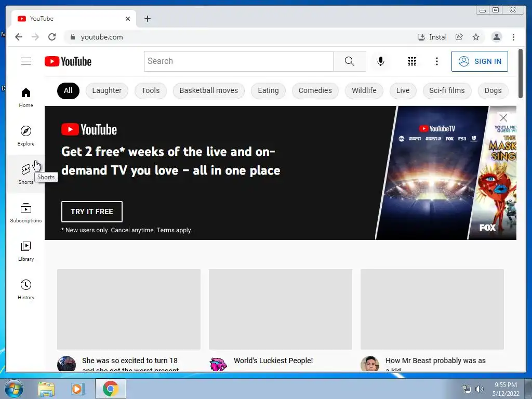Click 'How Mr Beast probably was as' title
Viewport: 532px width, 399px height.
pyautogui.click(x=435, y=364)
